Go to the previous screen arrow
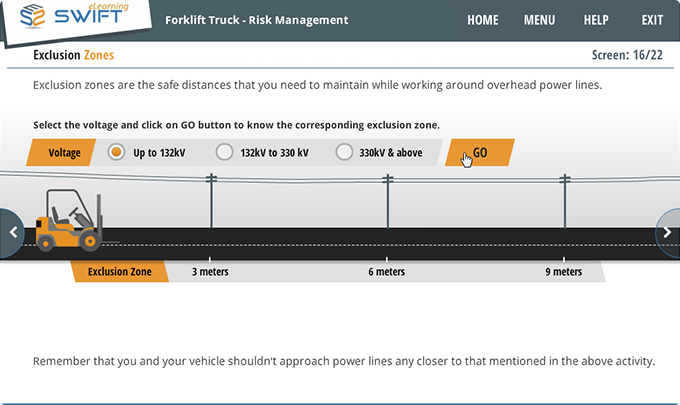 click(x=13, y=232)
